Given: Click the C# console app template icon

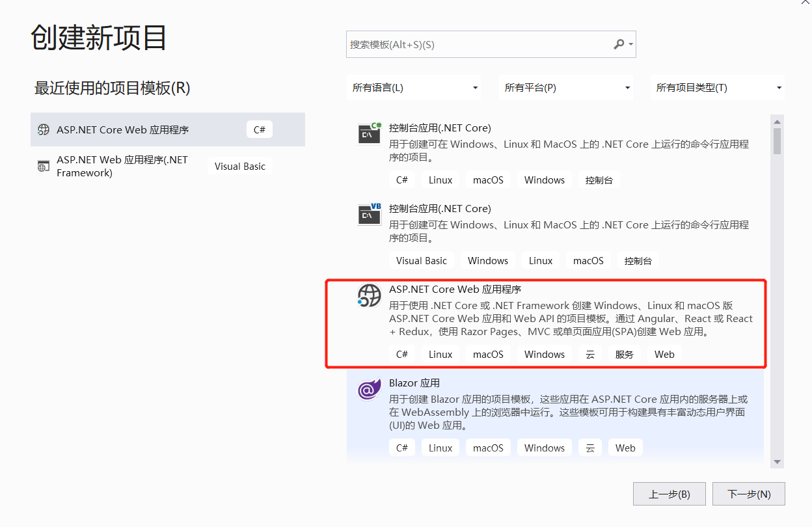Looking at the screenshot, I should (x=370, y=133).
